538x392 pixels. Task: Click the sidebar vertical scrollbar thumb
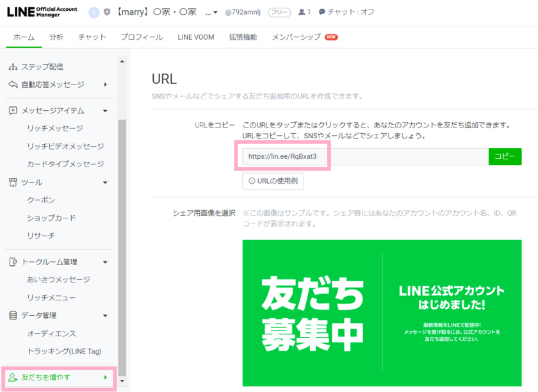(122, 248)
